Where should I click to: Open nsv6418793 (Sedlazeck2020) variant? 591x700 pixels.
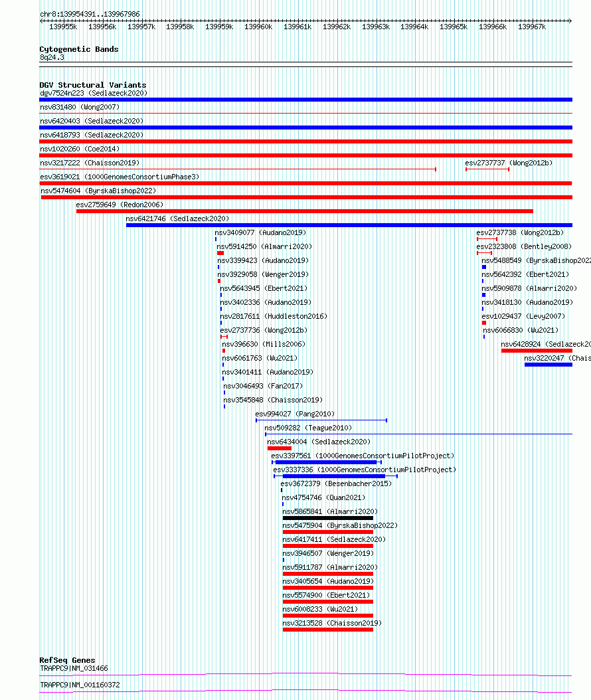[92, 135]
